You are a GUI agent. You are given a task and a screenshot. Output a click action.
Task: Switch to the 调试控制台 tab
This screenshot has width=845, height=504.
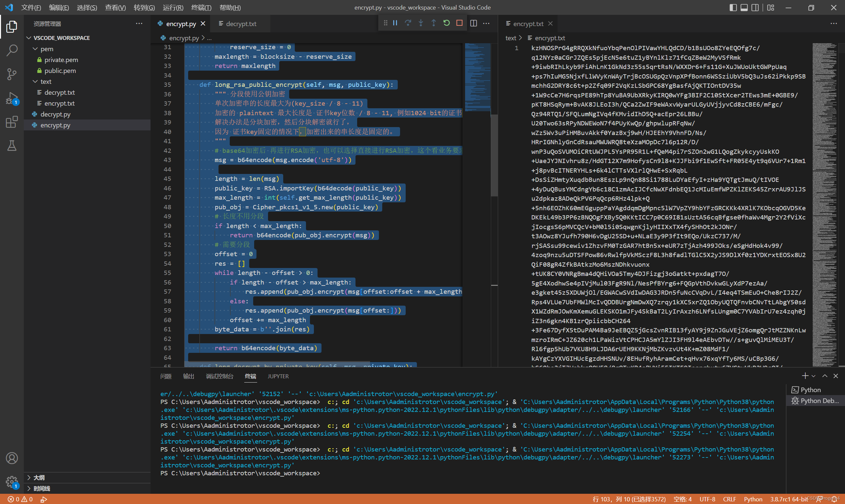(x=220, y=376)
